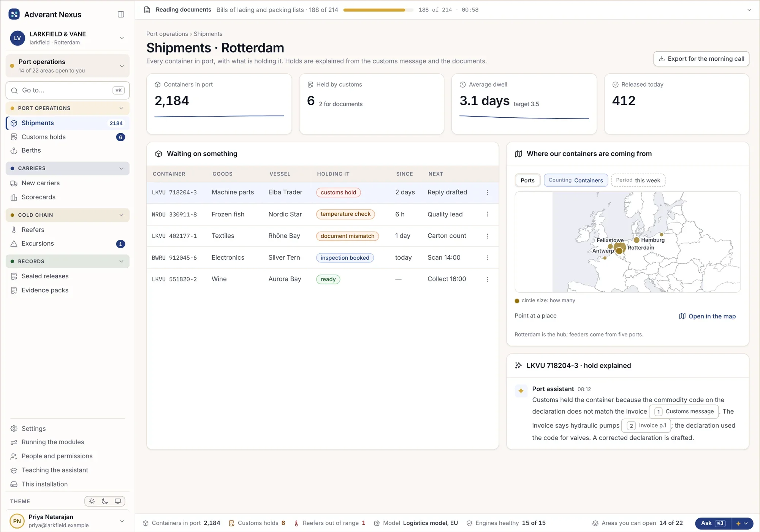This screenshot has height=532, width=760.
Task: Open the row menu for Frozen fish
Action: point(487,215)
